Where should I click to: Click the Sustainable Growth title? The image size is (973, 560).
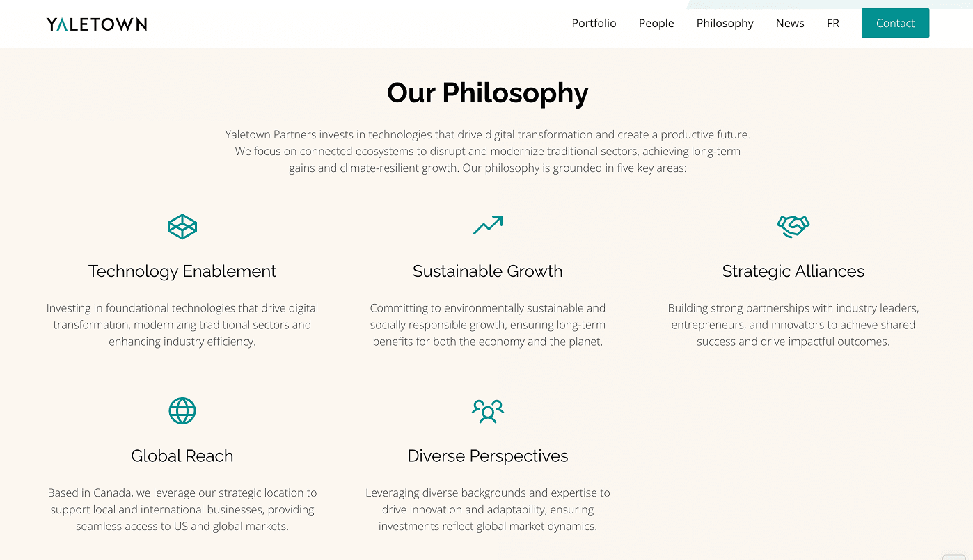(488, 271)
